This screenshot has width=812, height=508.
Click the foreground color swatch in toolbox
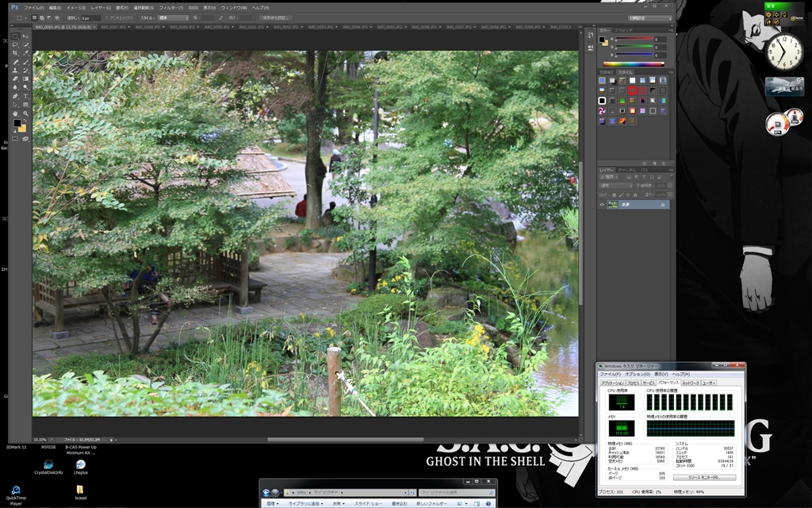click(17, 123)
